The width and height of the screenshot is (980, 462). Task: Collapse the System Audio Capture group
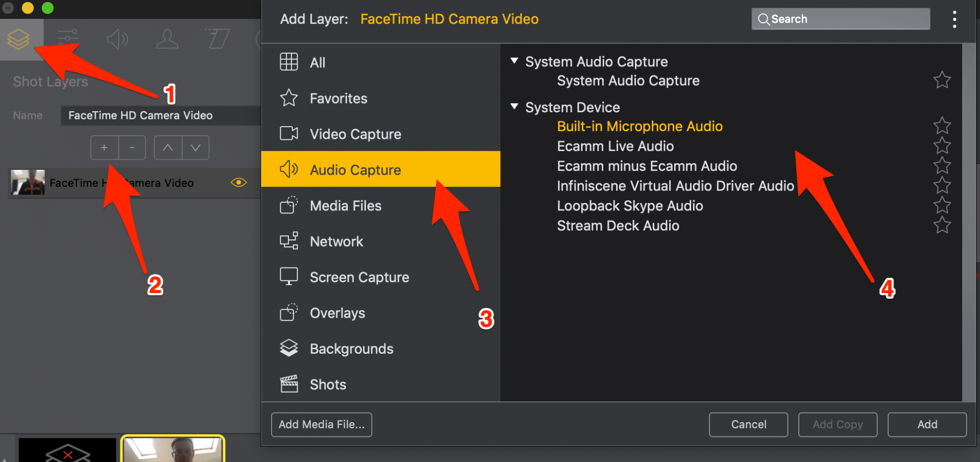click(x=514, y=61)
